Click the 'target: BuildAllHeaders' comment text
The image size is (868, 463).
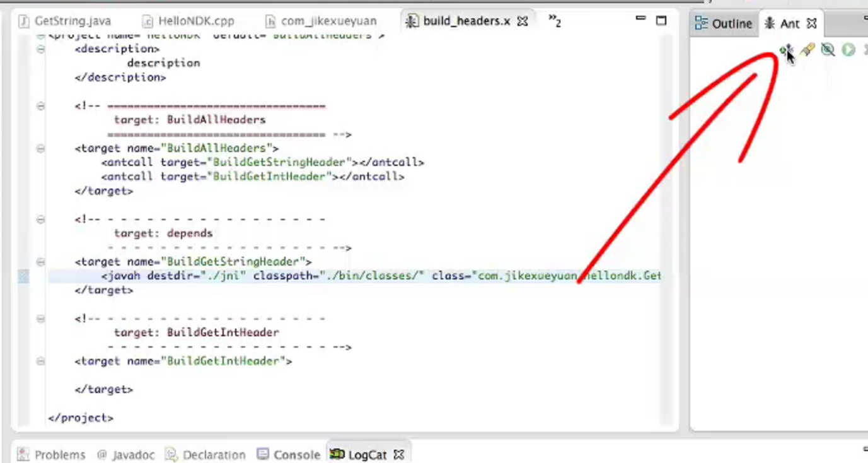(190, 120)
